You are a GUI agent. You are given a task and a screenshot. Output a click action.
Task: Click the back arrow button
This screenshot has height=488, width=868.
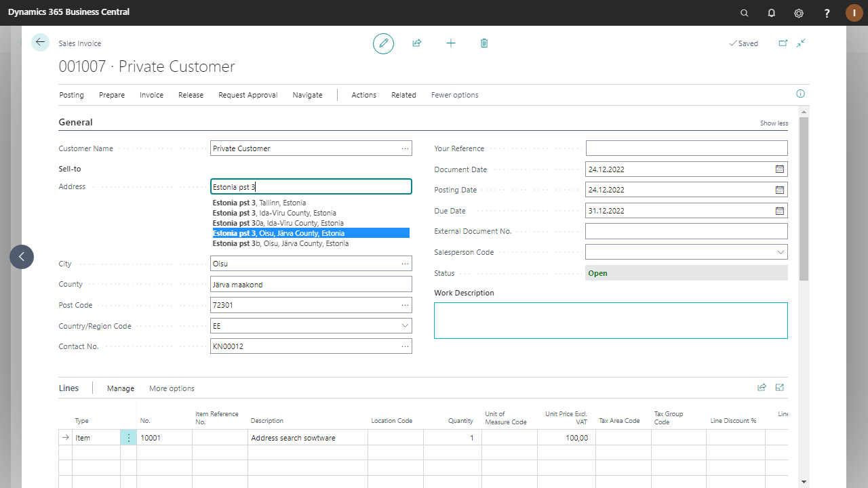click(40, 43)
